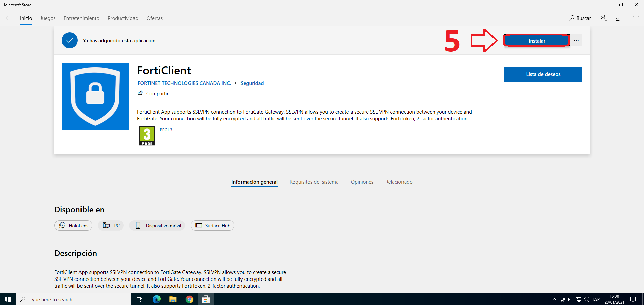Expand the more options menu beside Instalar
This screenshot has height=305, width=644.
[x=576, y=41]
